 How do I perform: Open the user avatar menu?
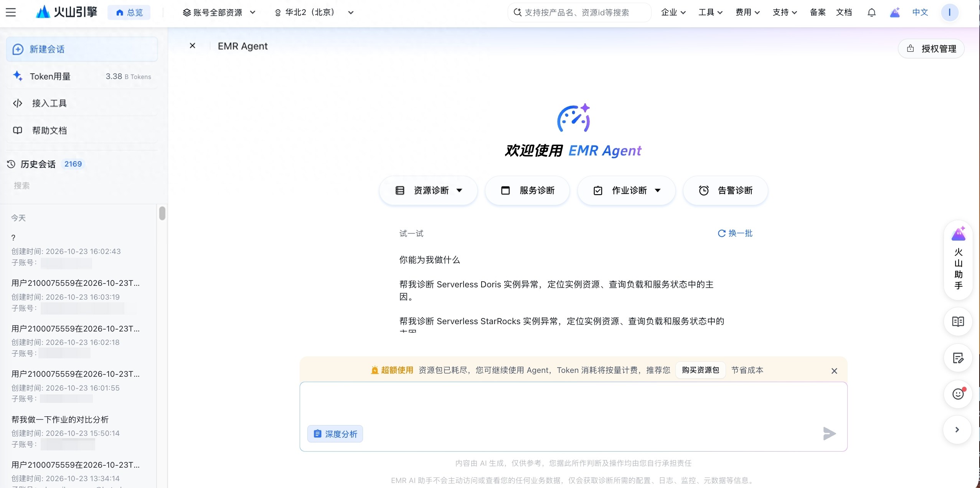tap(950, 13)
